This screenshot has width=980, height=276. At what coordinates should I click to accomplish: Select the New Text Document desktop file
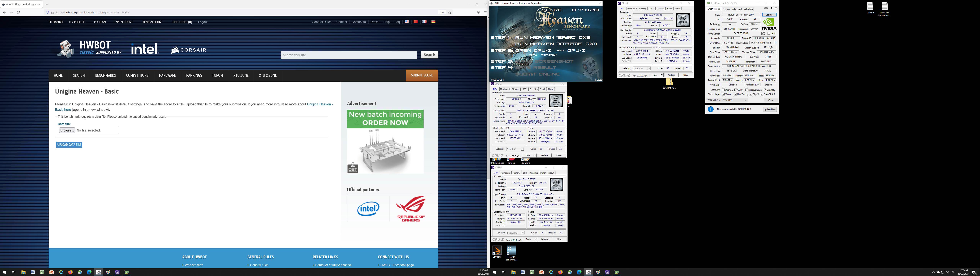(884, 10)
